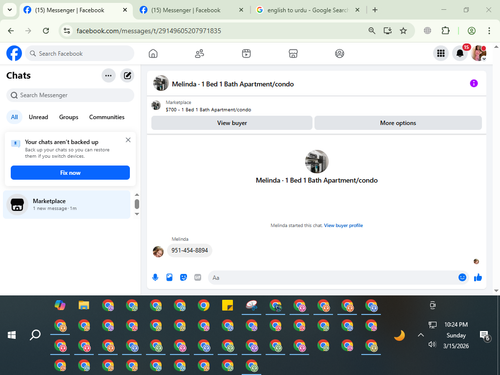Start a new message with compose icon

127,76
